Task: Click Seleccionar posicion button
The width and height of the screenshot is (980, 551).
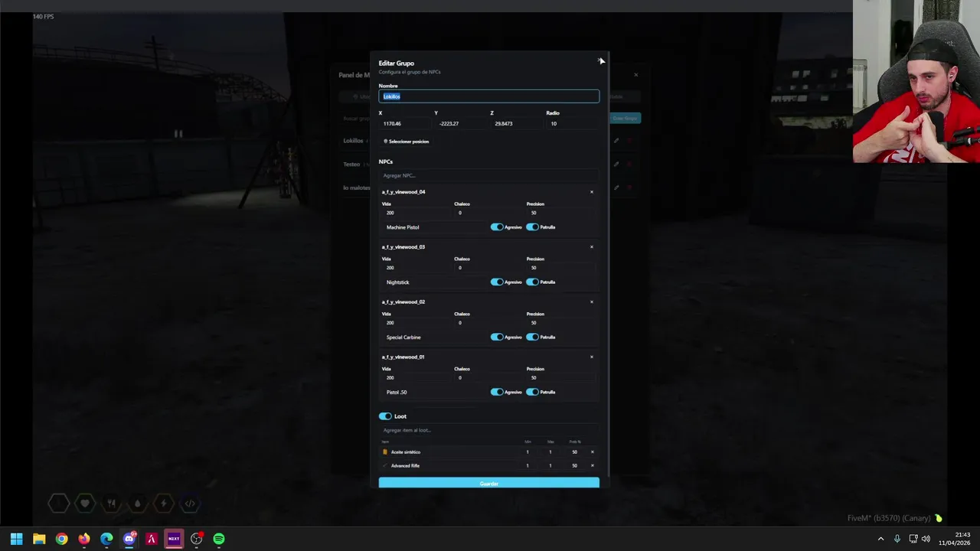Action: (406, 142)
